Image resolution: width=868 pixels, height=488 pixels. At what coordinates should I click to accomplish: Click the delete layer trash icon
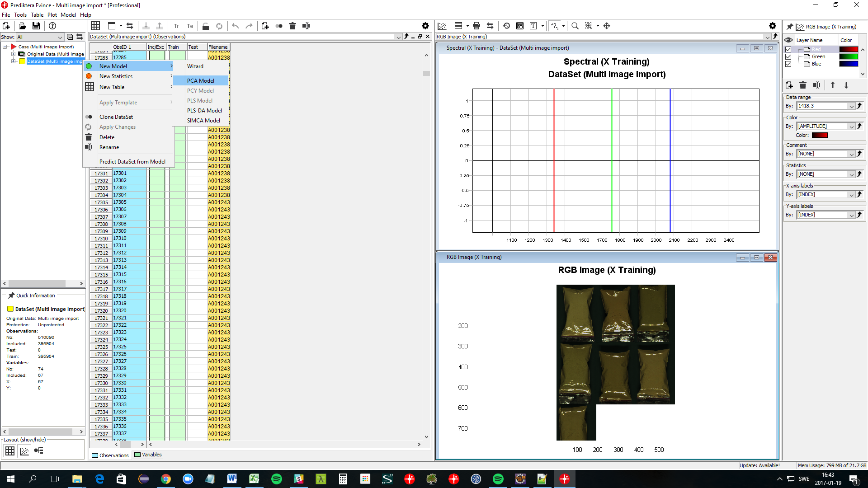tap(802, 85)
